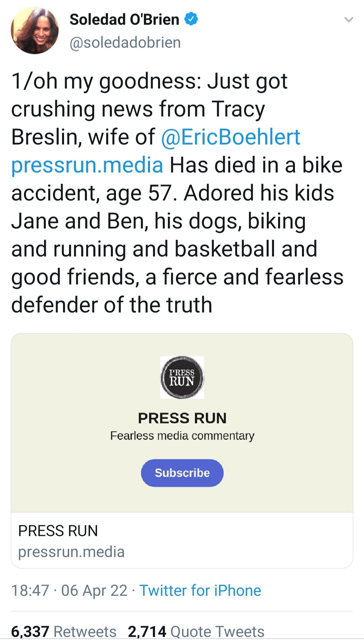Expand the caret next to the verified badge
Viewport: 364px width, 644px height.
click(350, 19)
